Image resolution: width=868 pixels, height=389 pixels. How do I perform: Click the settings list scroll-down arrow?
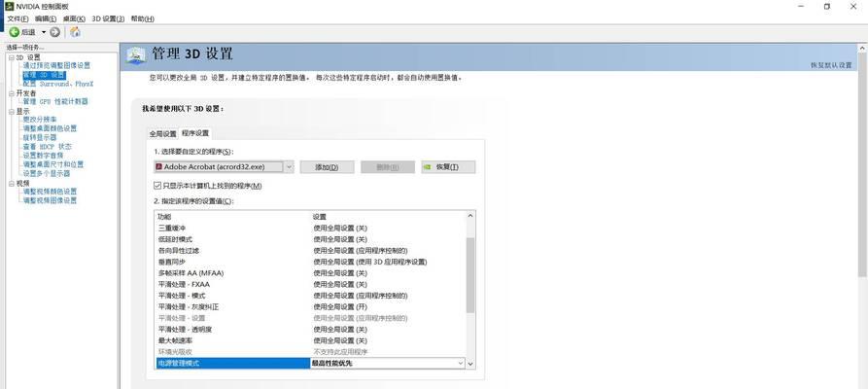(470, 364)
